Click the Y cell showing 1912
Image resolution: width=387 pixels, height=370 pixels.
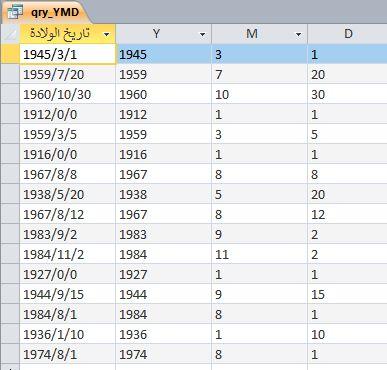coord(164,114)
